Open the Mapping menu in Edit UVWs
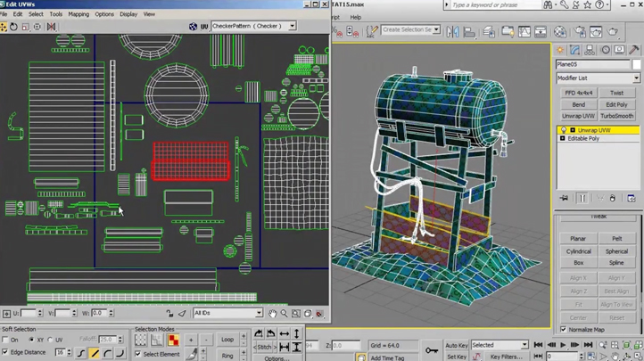The image size is (644, 361). pos(78,14)
